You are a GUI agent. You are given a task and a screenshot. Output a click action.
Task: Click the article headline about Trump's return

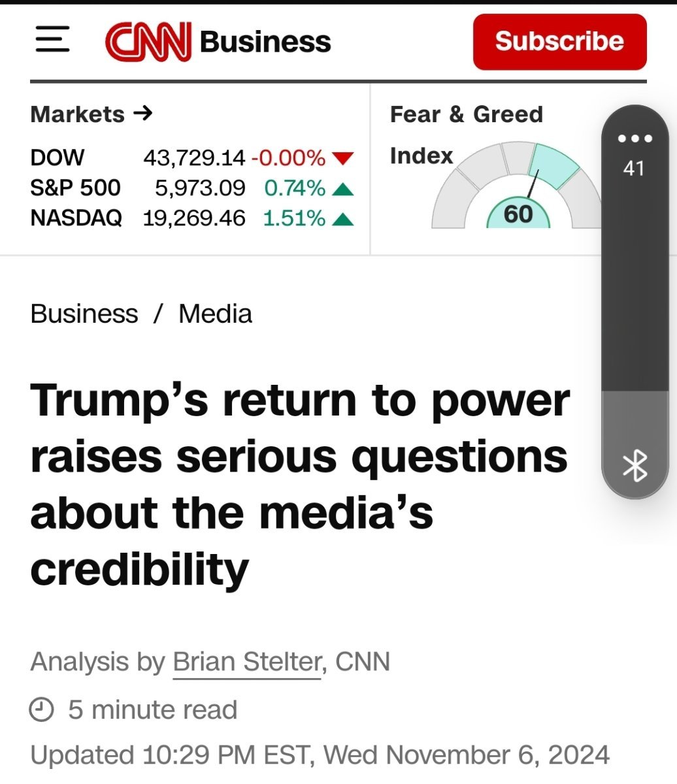[x=299, y=483]
